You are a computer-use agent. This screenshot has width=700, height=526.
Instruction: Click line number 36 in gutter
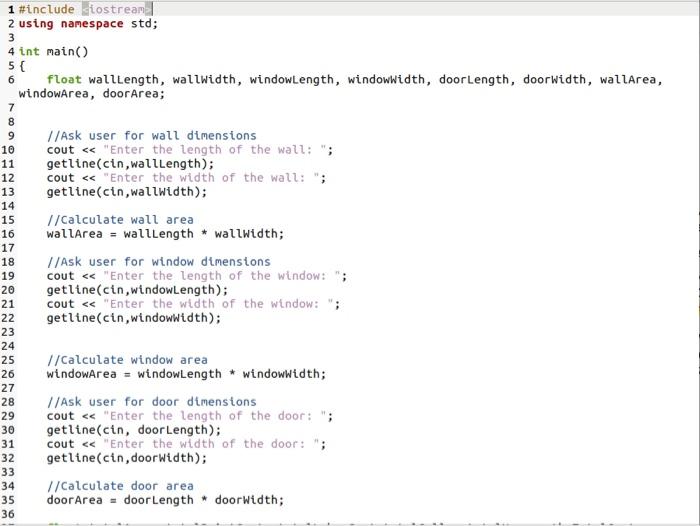pos(8,514)
